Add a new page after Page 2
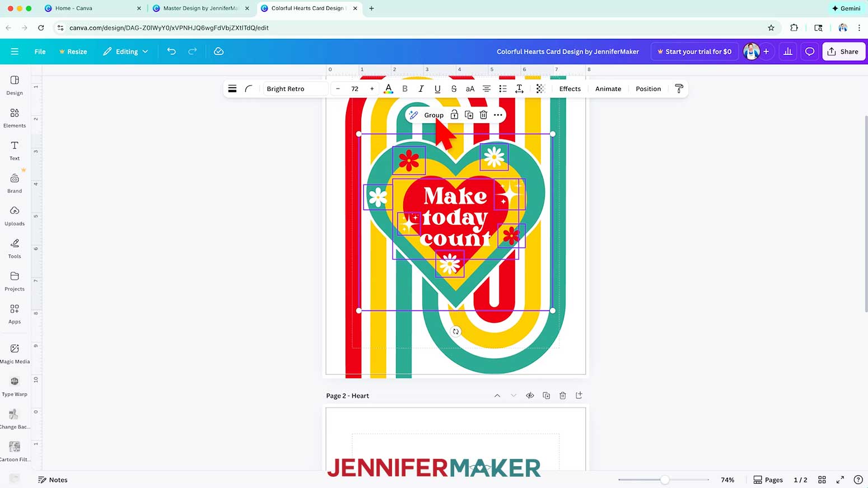 (x=579, y=395)
